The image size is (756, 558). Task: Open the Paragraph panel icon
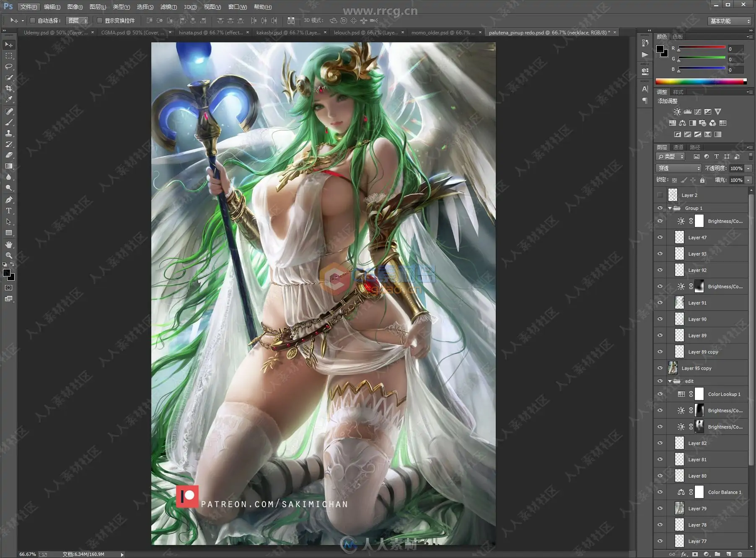645,101
